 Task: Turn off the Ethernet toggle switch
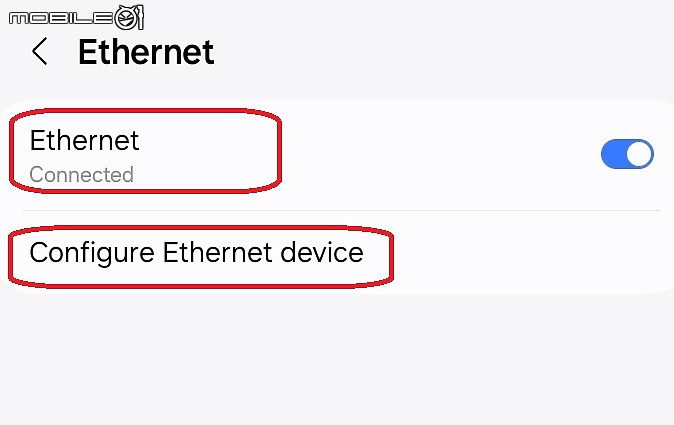(x=627, y=154)
